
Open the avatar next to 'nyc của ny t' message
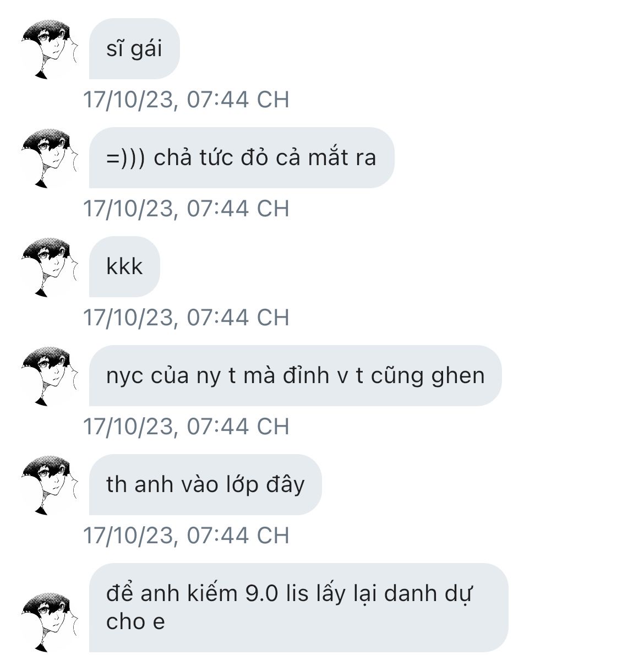pos(50,376)
